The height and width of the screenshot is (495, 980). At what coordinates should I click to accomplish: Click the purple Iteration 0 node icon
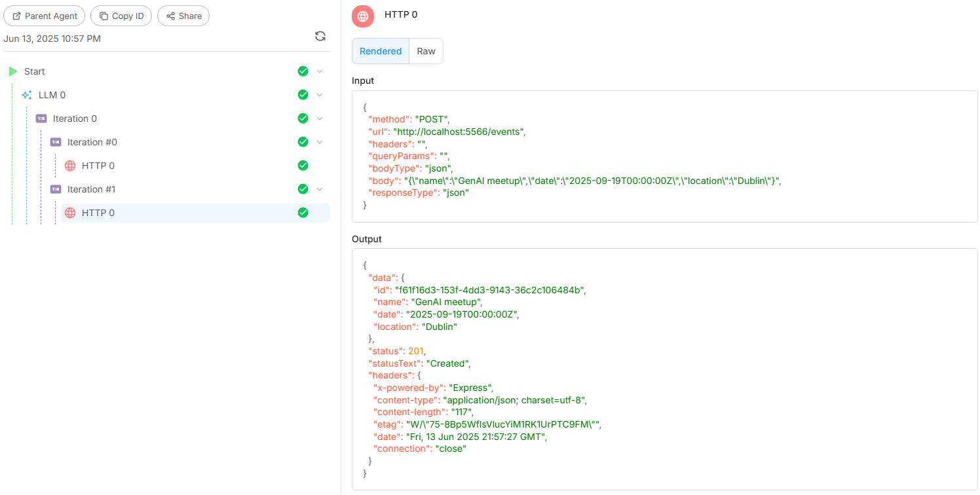(x=41, y=119)
